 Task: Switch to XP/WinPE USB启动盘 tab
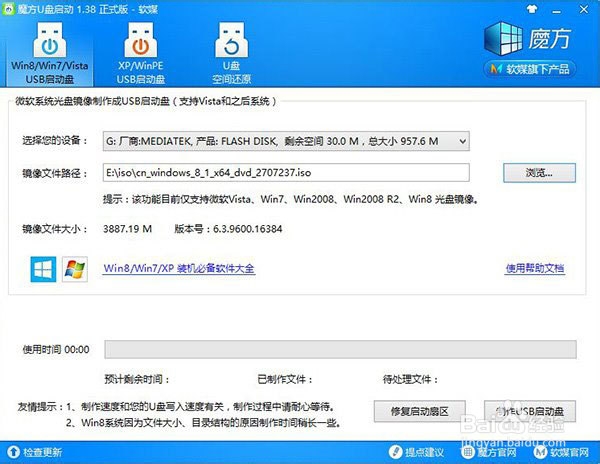pyautogui.click(x=140, y=52)
